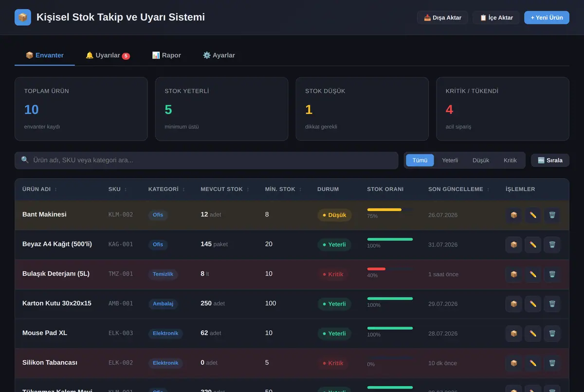Select the Tümü filter chip

420,160
